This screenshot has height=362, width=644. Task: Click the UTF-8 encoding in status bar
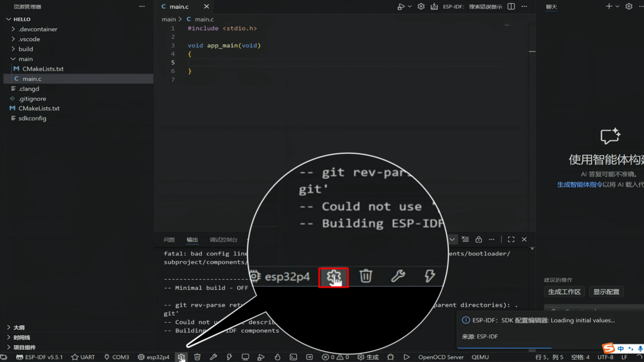coord(605,357)
